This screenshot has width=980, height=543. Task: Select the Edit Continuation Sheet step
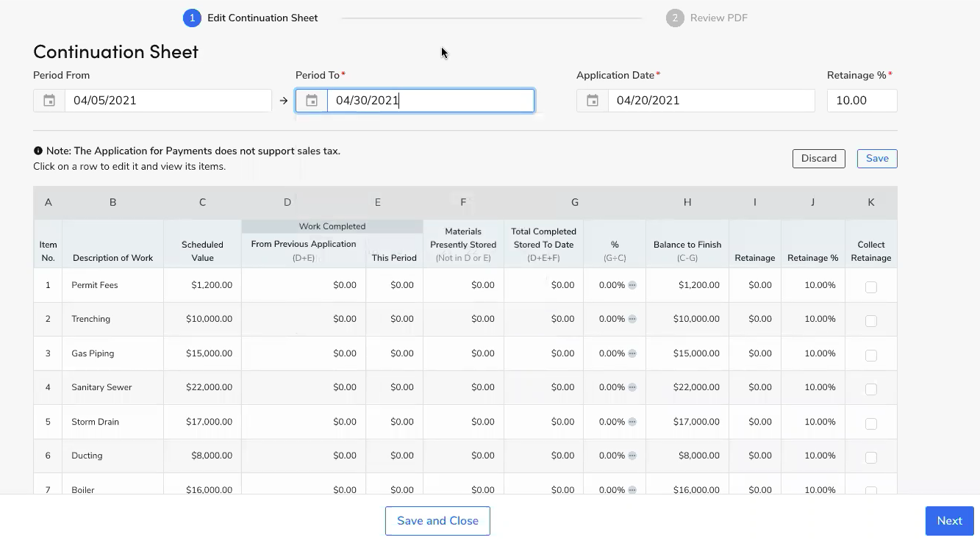click(251, 18)
